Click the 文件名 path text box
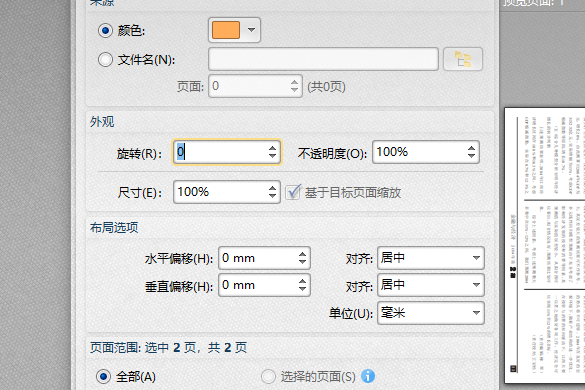 point(323,59)
